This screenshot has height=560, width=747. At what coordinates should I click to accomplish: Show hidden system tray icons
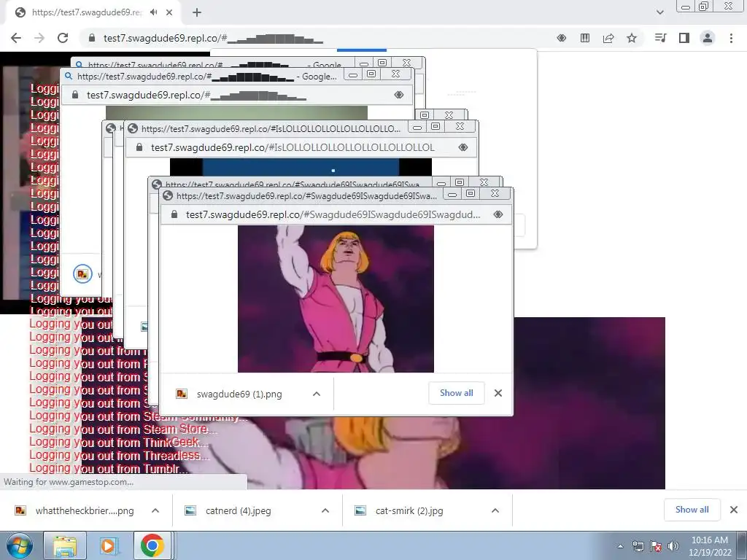(620, 546)
